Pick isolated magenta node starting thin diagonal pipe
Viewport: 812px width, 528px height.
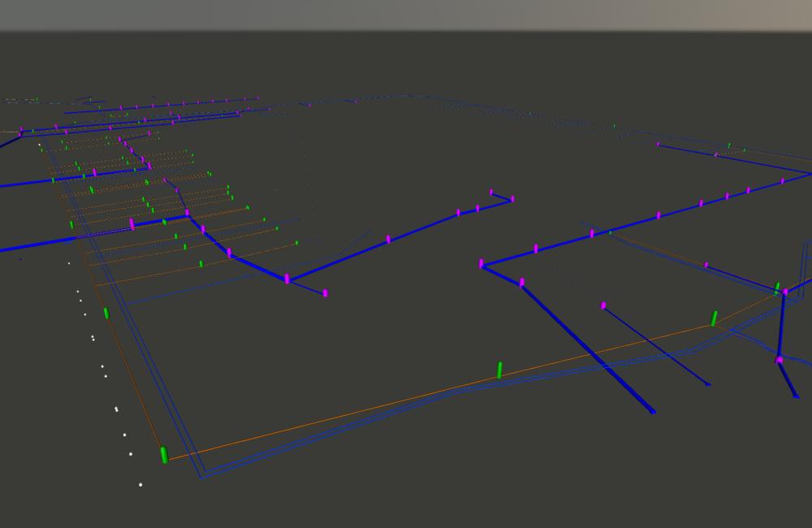click(x=603, y=305)
